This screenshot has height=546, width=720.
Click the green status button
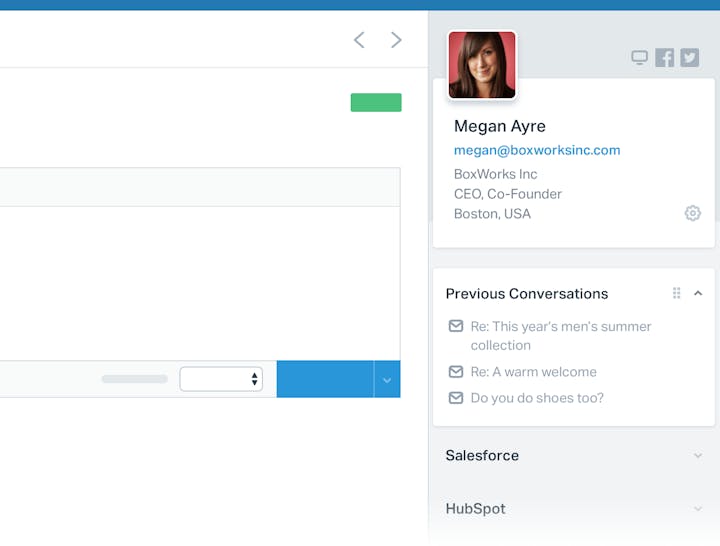(376, 102)
